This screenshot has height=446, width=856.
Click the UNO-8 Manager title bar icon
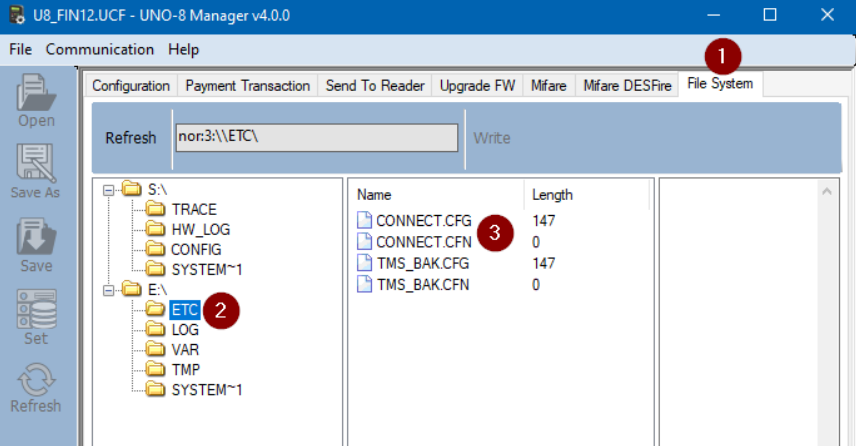click(17, 15)
